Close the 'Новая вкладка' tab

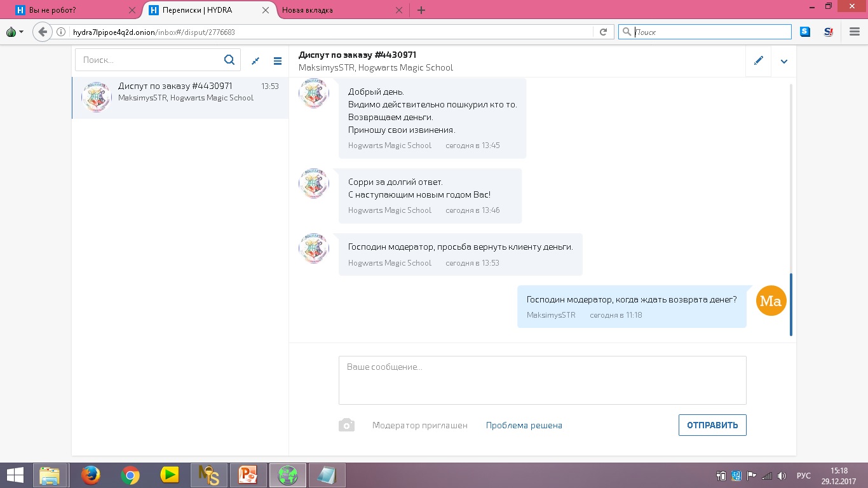(399, 10)
